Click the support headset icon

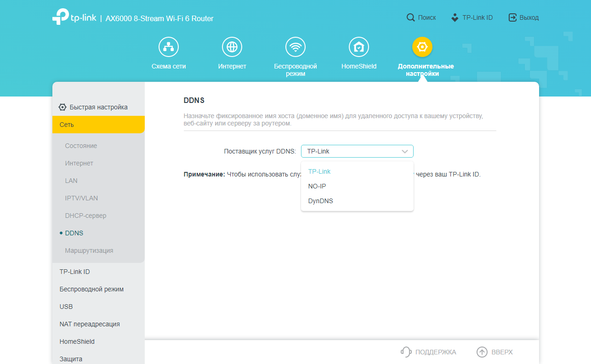point(406,352)
